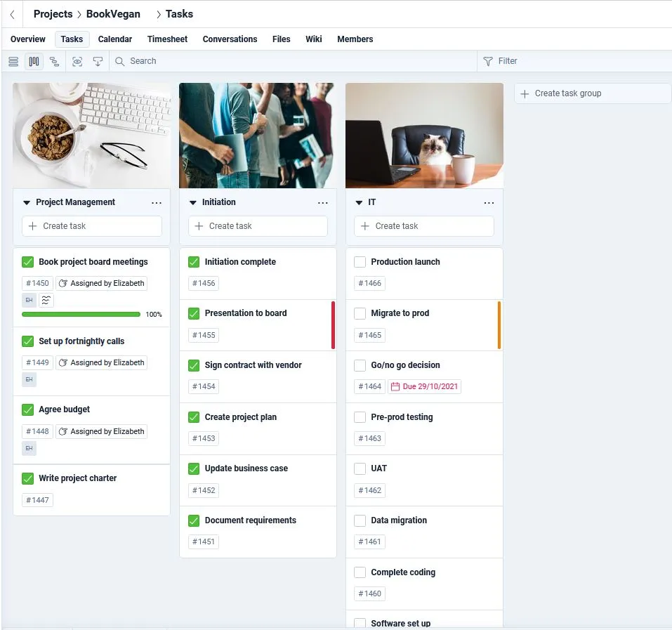Toggle the Presentation to board checkbox

coord(194,313)
